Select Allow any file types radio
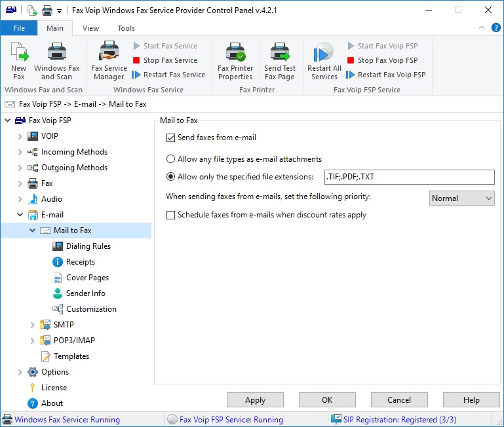Screen dimensions: 504x427 [x=170, y=159]
